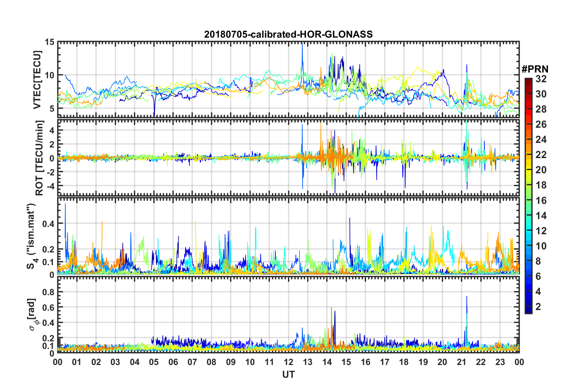Image resolution: width=577 pixels, height=392 pixels.
Task: Click the 14 hour tick on UT axis
Action: coord(327,362)
